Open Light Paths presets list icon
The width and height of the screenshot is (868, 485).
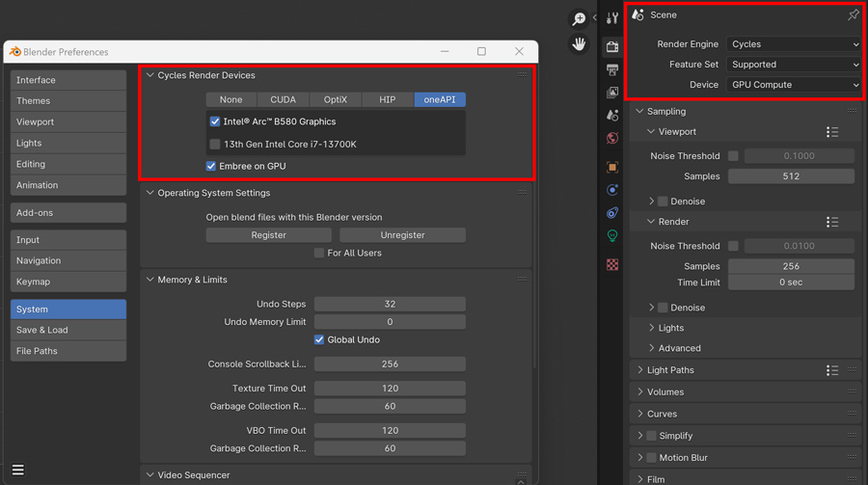tap(832, 370)
